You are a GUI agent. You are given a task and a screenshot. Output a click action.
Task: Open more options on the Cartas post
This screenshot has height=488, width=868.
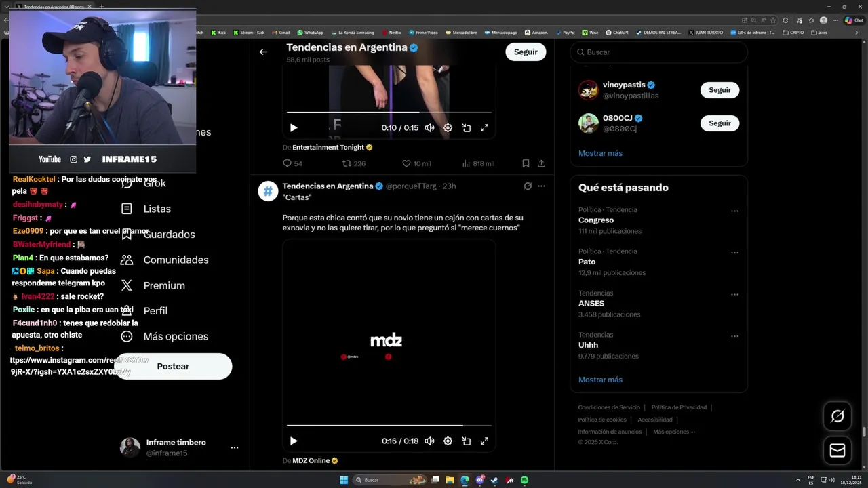[x=541, y=186]
